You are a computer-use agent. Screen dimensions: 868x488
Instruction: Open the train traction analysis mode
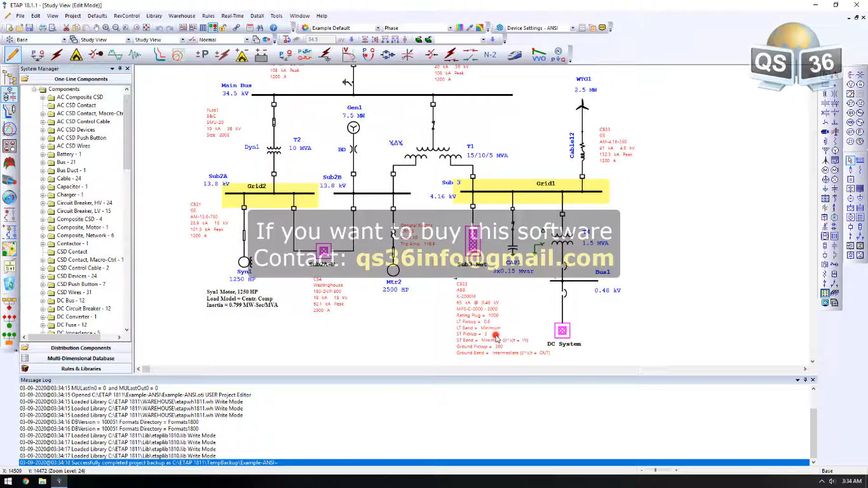click(x=514, y=55)
